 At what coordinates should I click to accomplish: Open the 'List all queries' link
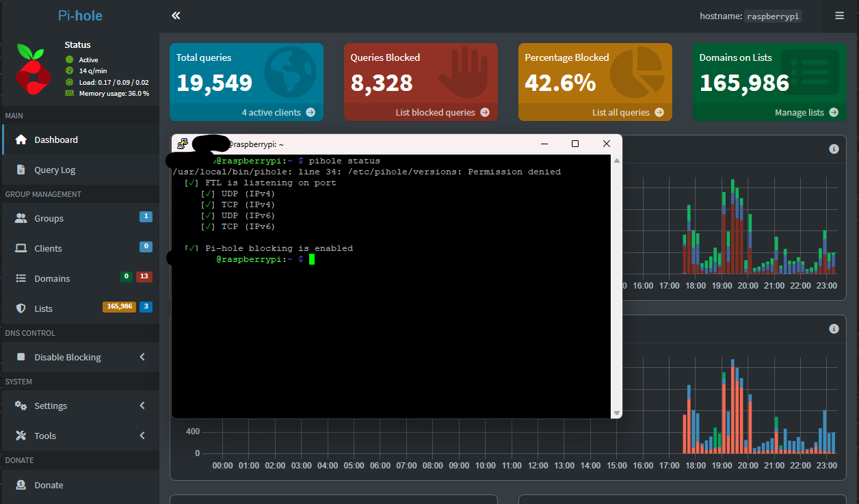pyautogui.click(x=595, y=112)
